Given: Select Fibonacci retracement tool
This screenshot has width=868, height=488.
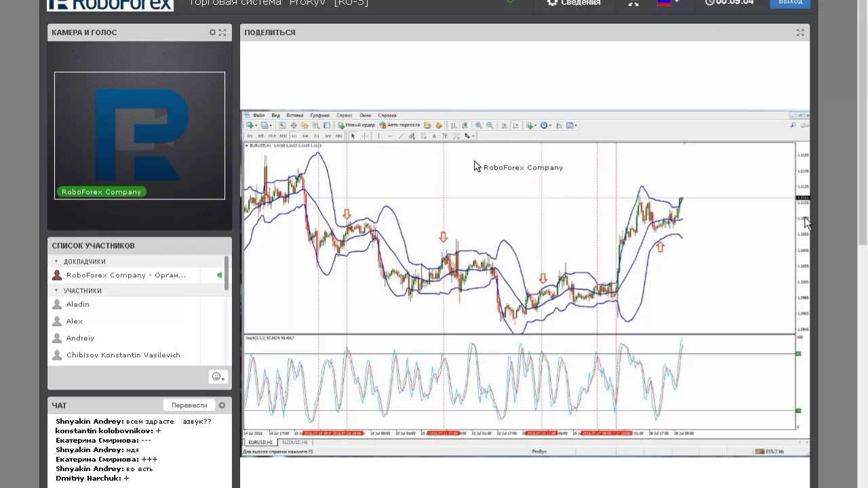Looking at the screenshot, I should point(423,136).
